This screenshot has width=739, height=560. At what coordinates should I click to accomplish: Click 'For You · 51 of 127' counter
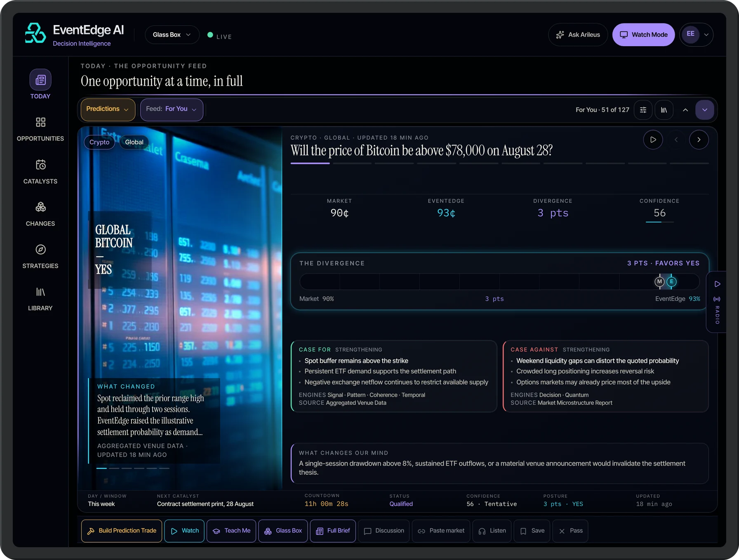pyautogui.click(x=602, y=110)
